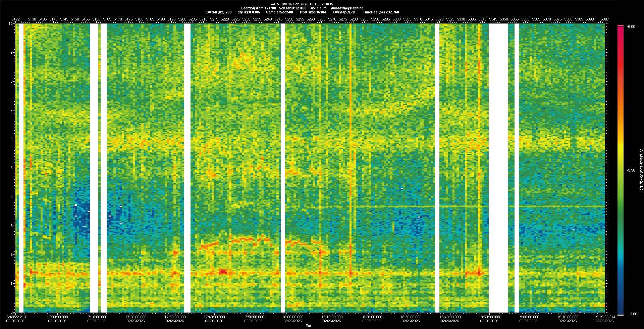Select the -13.00 minimum colorbar label
This screenshot has width=644, height=329.
pyautogui.click(x=632, y=314)
